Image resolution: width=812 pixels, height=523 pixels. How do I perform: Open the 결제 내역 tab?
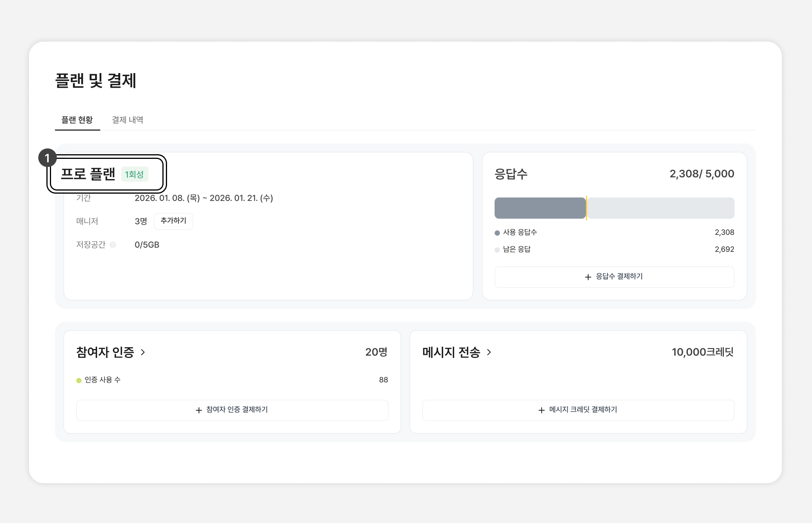point(127,120)
